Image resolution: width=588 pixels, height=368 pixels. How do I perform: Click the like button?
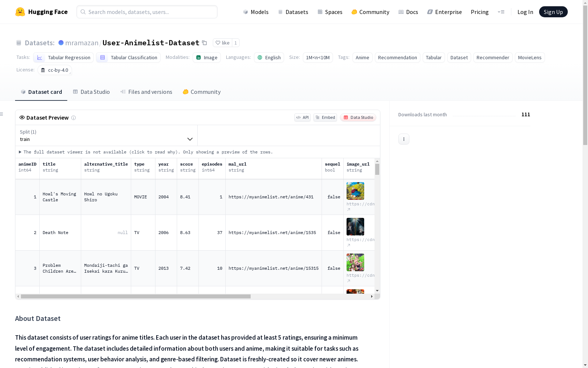(x=222, y=43)
